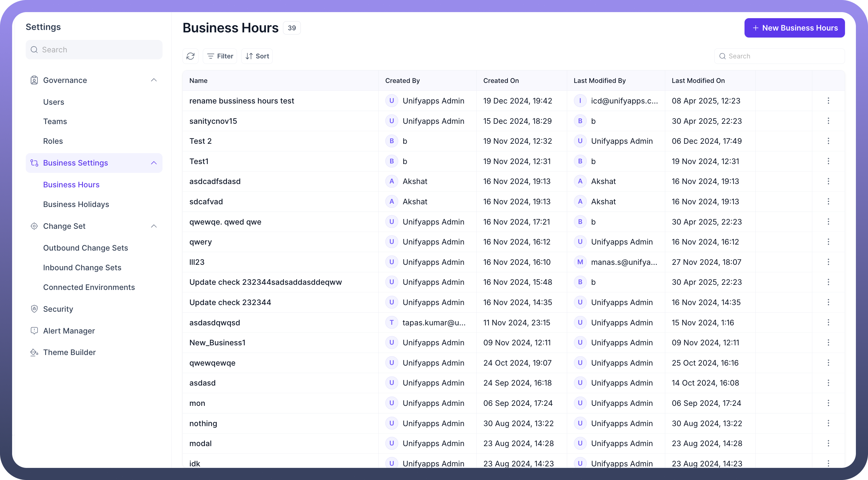Collapse the Change Set section
868x480 pixels.
tap(154, 226)
